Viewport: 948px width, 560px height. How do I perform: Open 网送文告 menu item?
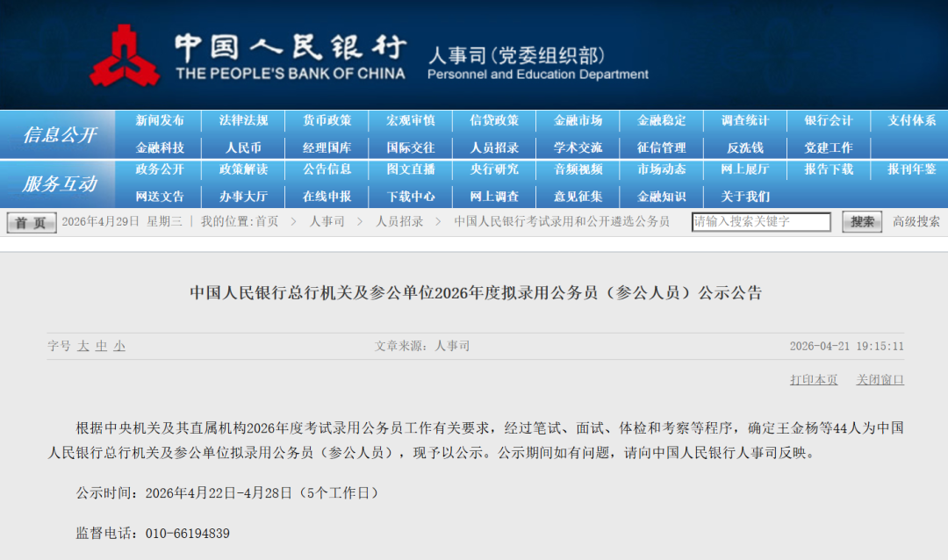160,197
